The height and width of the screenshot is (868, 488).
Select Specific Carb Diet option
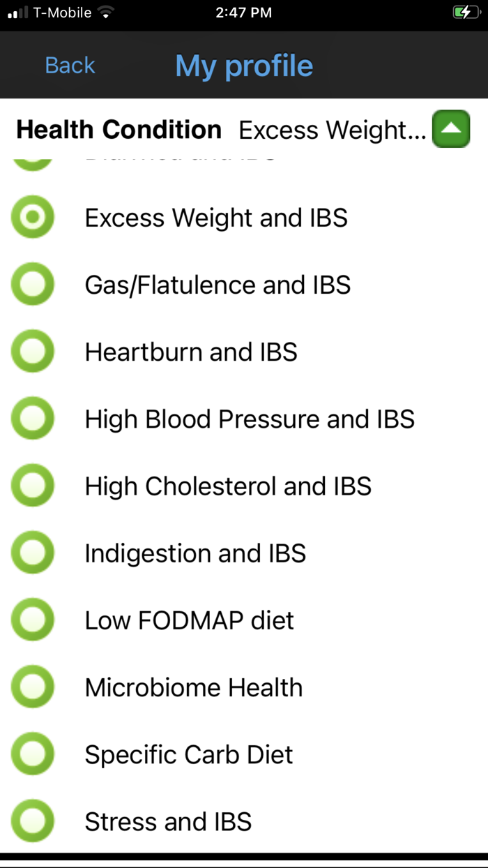click(32, 754)
